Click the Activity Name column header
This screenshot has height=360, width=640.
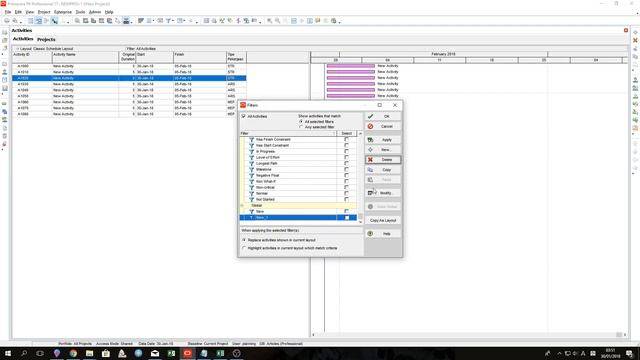click(x=85, y=57)
